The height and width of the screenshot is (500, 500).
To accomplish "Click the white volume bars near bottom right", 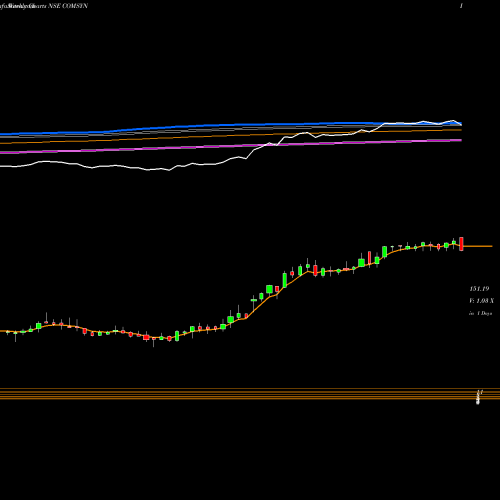I will point(479,397).
